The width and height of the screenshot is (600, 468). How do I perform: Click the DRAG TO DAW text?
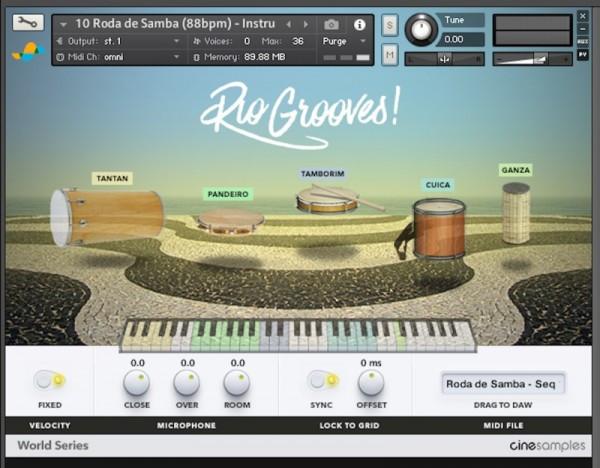tap(503, 405)
